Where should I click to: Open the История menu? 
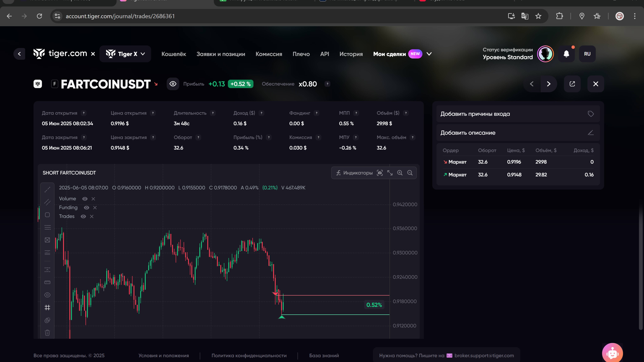point(351,54)
